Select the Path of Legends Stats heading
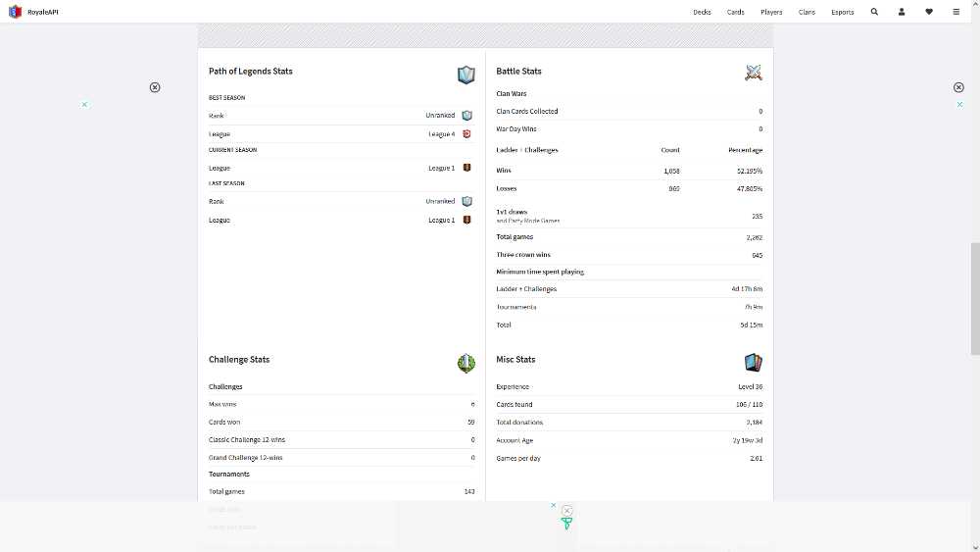 (251, 72)
